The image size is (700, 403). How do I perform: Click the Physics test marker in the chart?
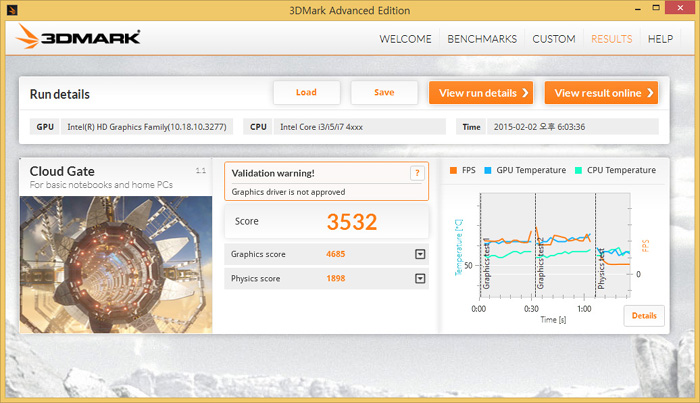(x=601, y=269)
